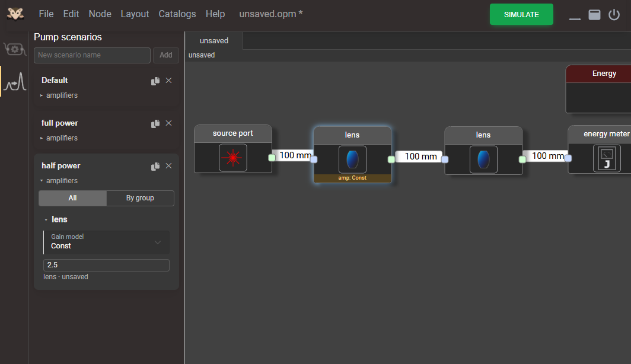Select the source port laser icon
The width and height of the screenshot is (631, 364).
tap(233, 158)
